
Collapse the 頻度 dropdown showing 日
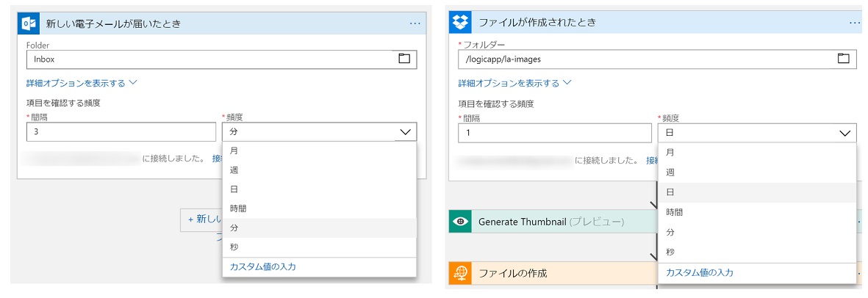pos(844,133)
